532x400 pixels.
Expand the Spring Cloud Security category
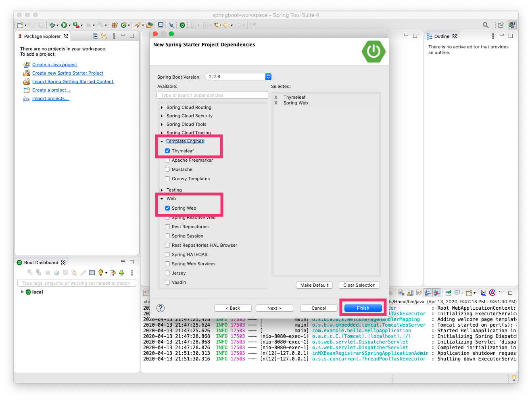pos(162,116)
